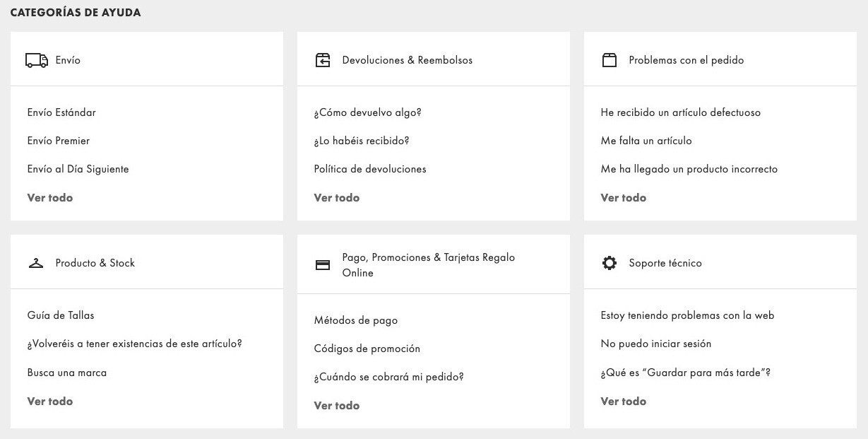Screen dimensions: 868x439
Task: Open Pago, Promociones & Tarjetas Regalo Online heading
Action: coord(429,265)
